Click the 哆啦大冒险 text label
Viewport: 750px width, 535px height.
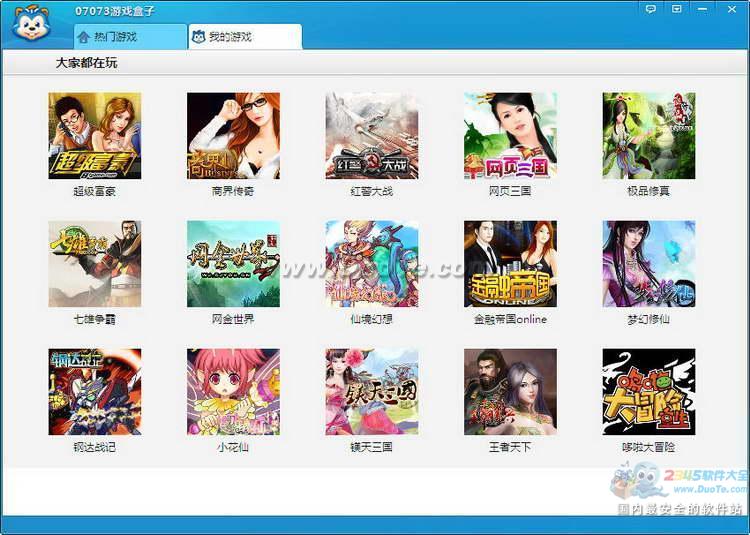649,448
